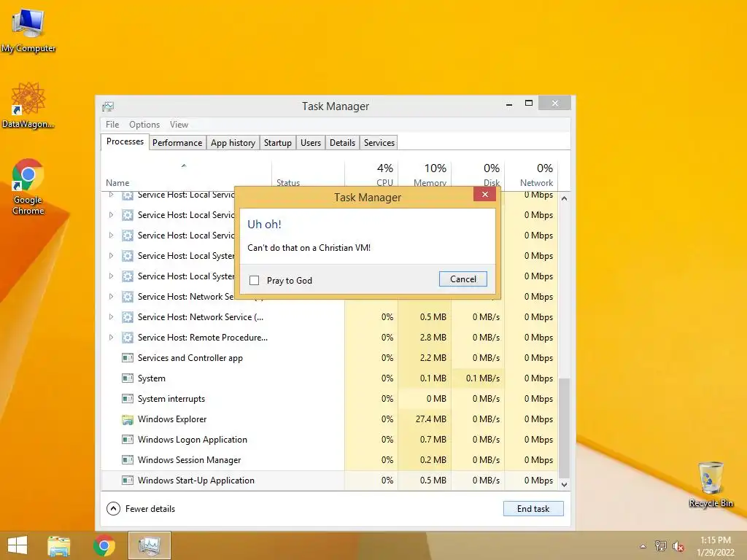The height and width of the screenshot is (560, 747).
Task: Open Google Chrome desktop shortcut
Action: [28, 186]
